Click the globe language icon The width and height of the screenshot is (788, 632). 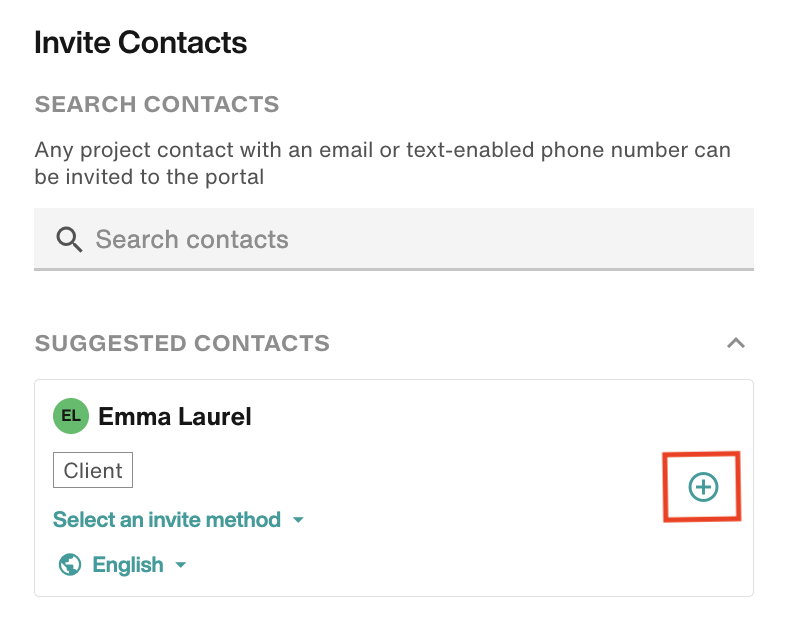click(x=70, y=565)
